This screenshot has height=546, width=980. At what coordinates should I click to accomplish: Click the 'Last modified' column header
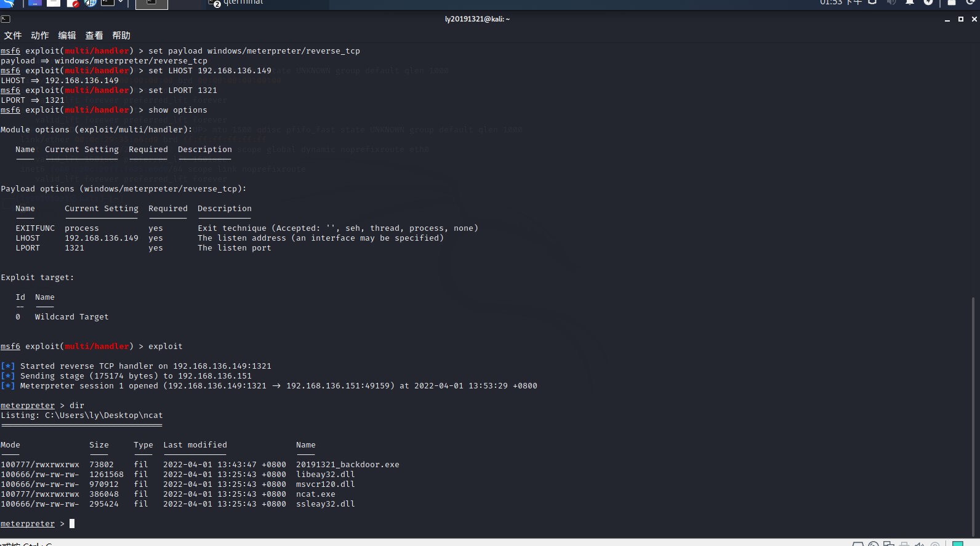point(195,445)
